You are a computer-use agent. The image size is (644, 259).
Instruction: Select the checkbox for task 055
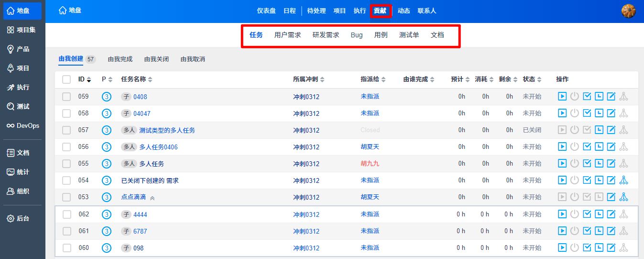[66, 164]
